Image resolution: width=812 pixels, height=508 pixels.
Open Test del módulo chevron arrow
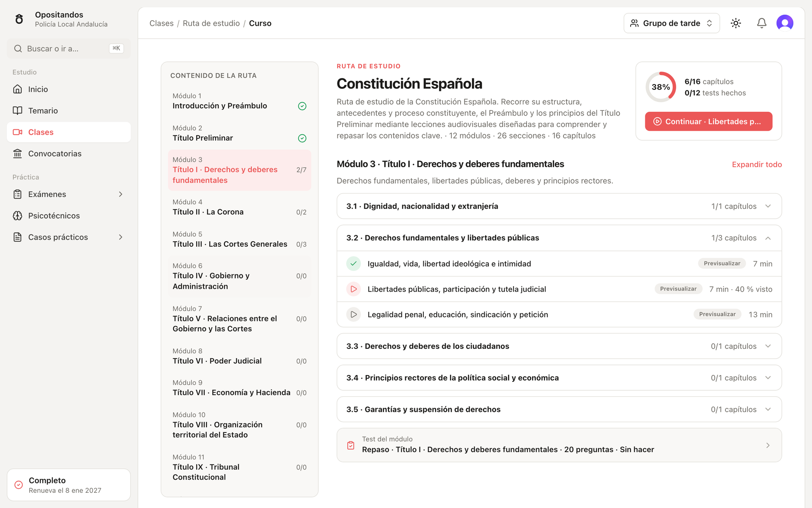click(768, 445)
